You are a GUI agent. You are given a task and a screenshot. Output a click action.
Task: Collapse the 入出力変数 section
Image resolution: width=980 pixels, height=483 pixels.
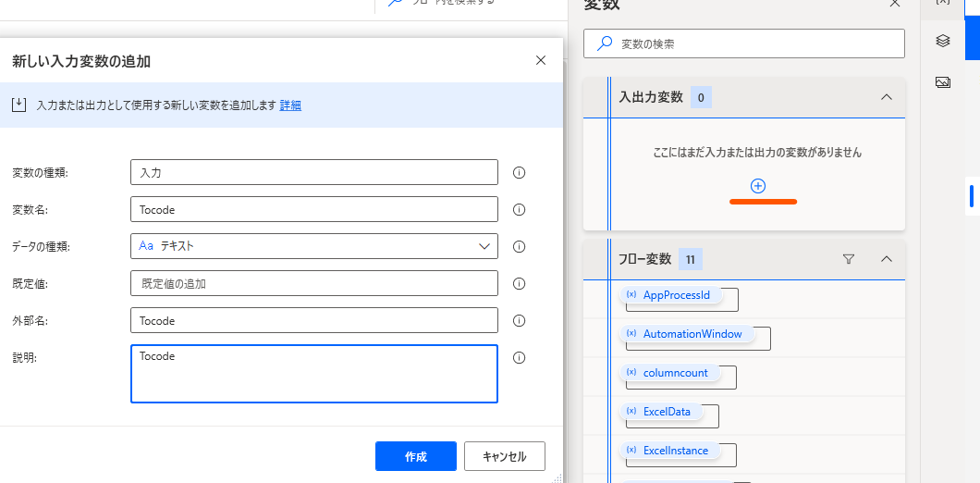point(887,97)
